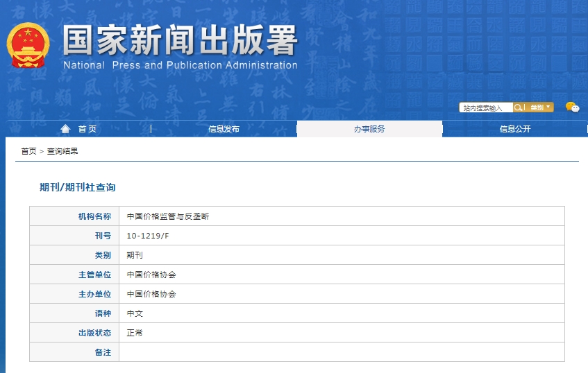The width and height of the screenshot is (588, 373).
Task: Select the 办事服务 tab
Action: click(369, 129)
